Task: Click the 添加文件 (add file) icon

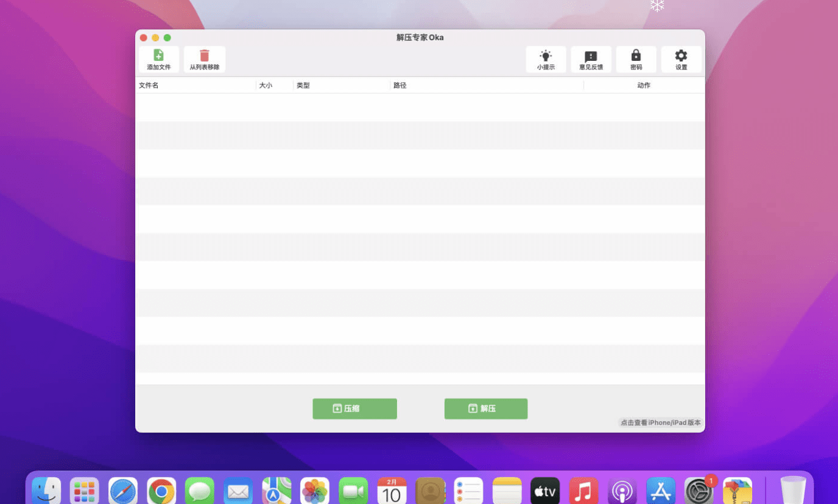Action: pyautogui.click(x=158, y=55)
